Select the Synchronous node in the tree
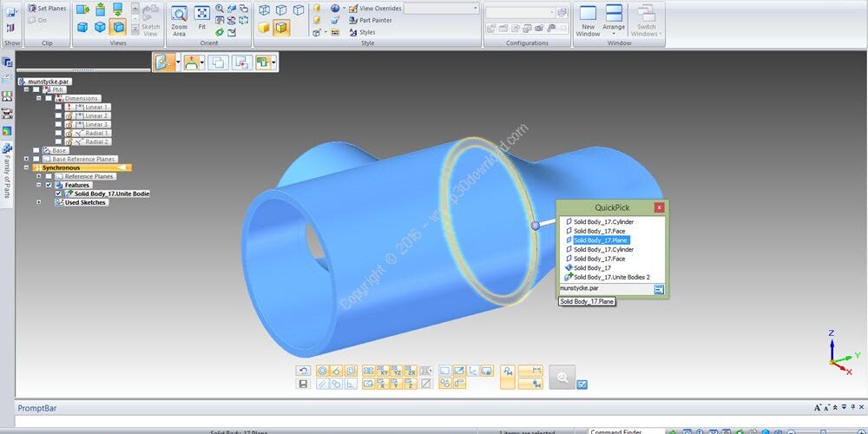Image resolution: width=868 pixels, height=434 pixels. pos(61,168)
